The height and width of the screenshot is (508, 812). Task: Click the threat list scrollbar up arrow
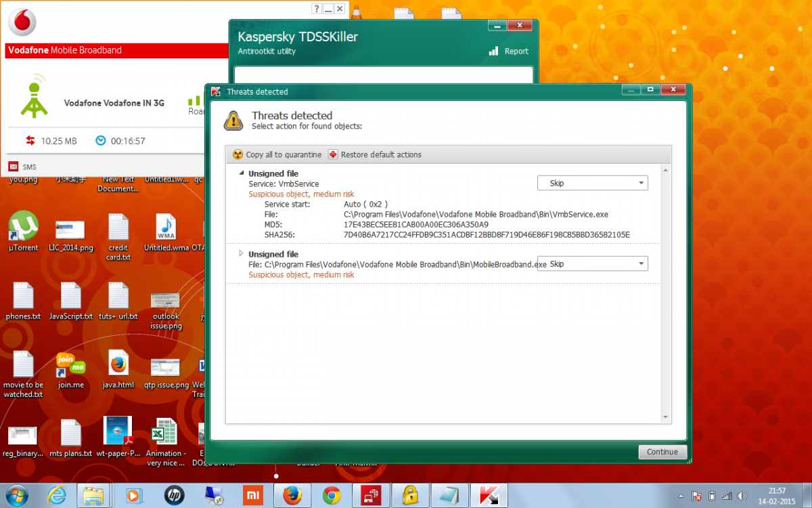pos(666,169)
